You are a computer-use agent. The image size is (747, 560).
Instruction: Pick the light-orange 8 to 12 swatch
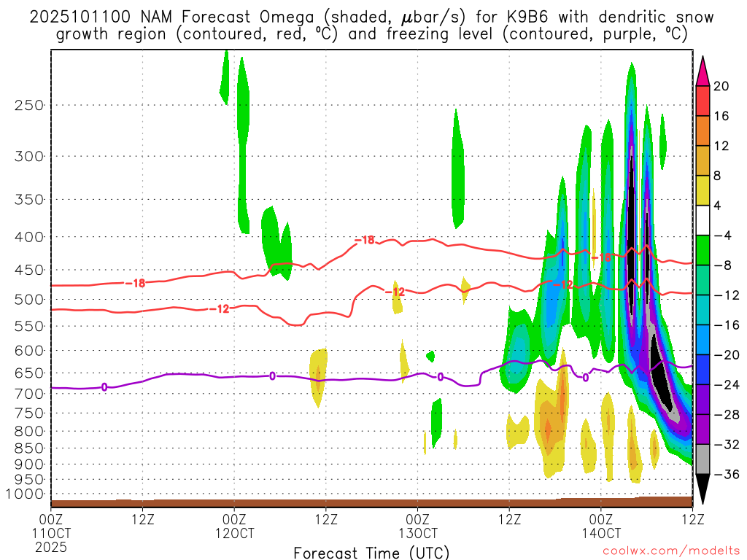coord(703,161)
